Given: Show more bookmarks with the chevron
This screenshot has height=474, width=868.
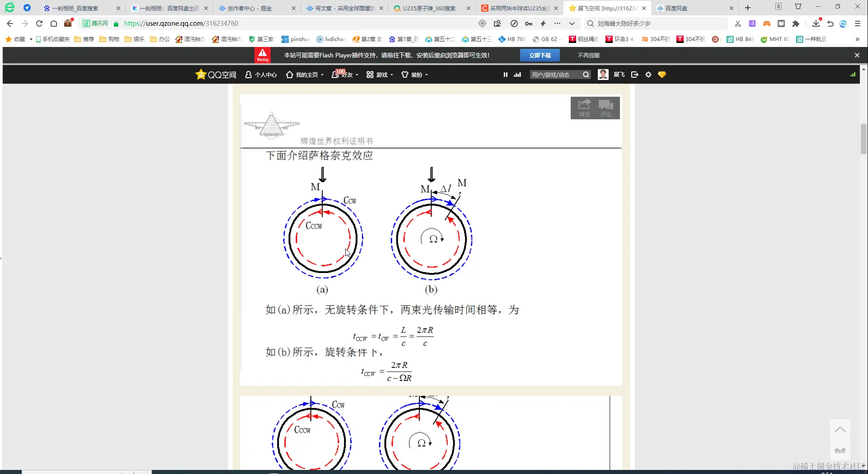Looking at the screenshot, I should 857,39.
